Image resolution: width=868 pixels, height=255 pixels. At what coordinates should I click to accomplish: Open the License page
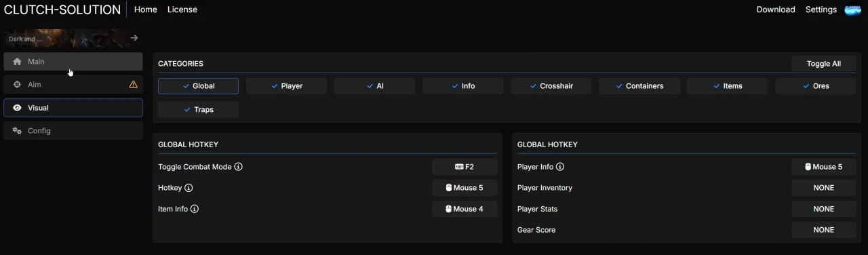pyautogui.click(x=182, y=9)
